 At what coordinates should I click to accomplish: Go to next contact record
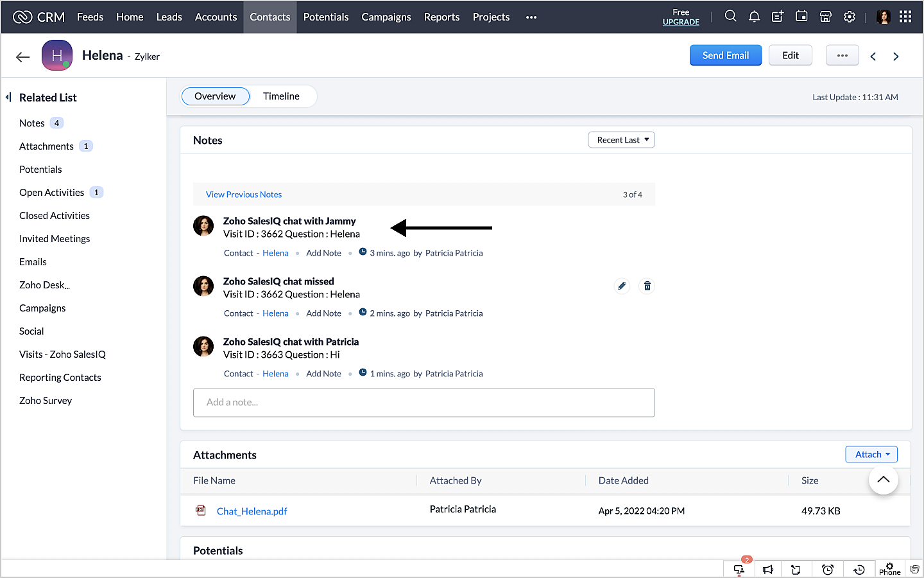click(896, 57)
